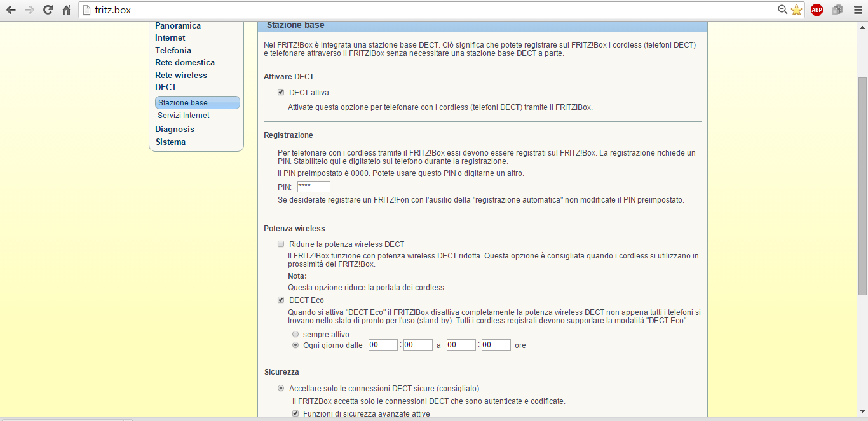Go to the browser home page icon
Screen dimensions: 868x421
66,10
